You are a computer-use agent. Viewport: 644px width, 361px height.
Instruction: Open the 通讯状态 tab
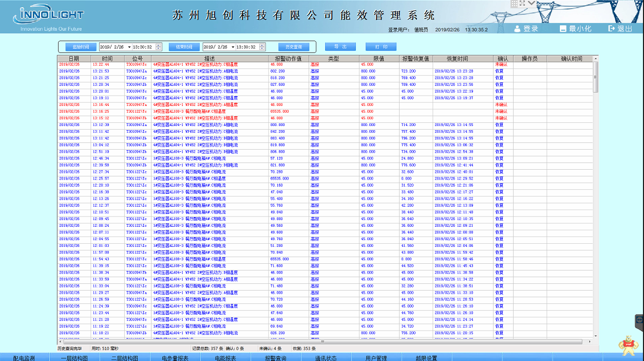coord(326,357)
